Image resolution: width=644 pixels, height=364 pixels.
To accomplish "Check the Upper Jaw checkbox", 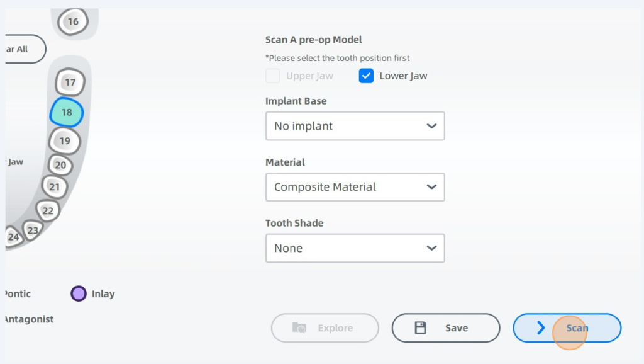I will point(272,76).
